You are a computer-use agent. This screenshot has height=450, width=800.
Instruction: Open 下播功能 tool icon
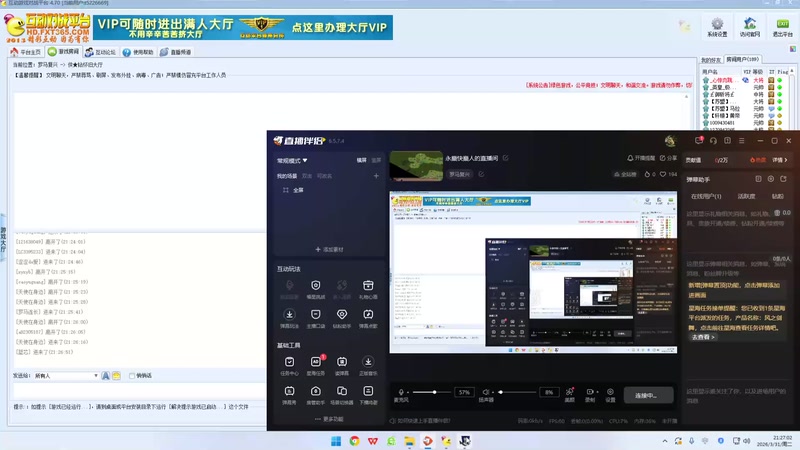368,391
